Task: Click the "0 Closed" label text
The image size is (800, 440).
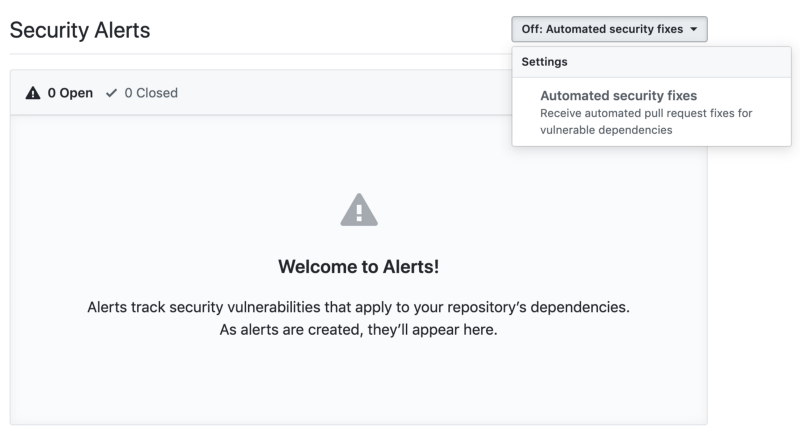Action: click(151, 93)
